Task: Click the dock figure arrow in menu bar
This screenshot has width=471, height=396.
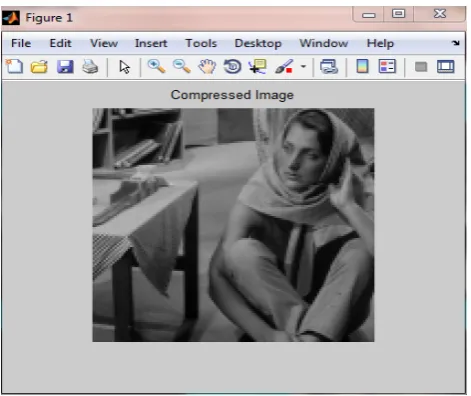Action: point(456,43)
